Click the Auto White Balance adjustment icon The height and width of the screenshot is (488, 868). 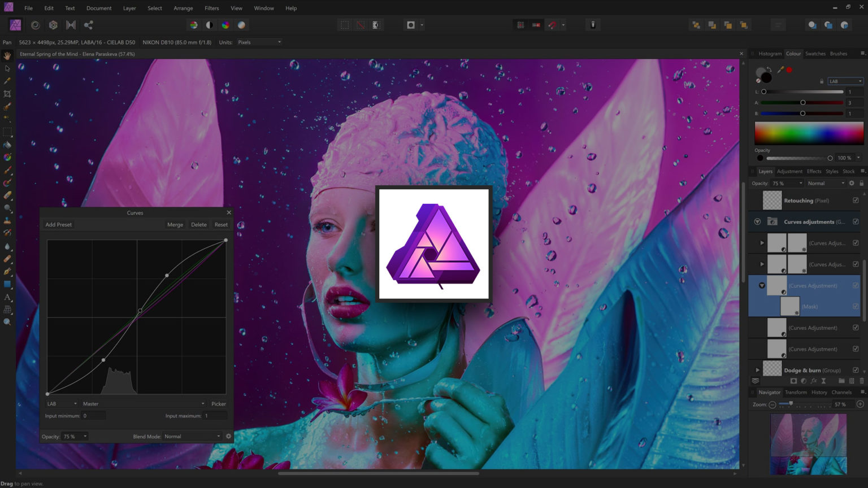pos(241,25)
